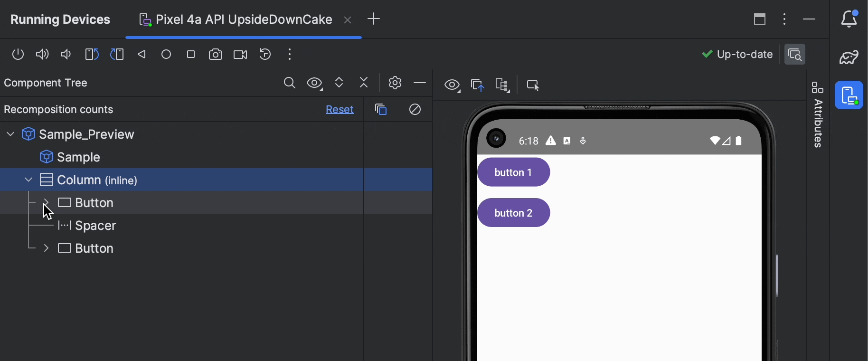Viewport: 868px width, 361px height.
Task: Tap the emulator Back navigation button
Action: pos(142,55)
